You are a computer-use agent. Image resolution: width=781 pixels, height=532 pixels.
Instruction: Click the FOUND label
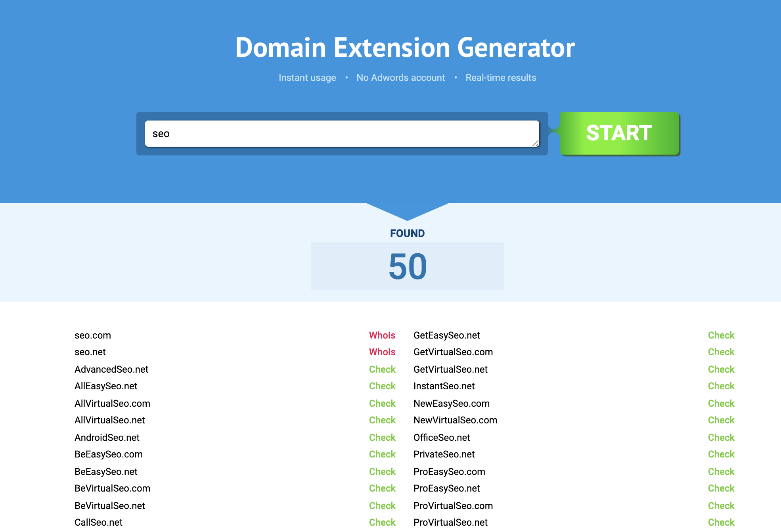[x=408, y=233]
